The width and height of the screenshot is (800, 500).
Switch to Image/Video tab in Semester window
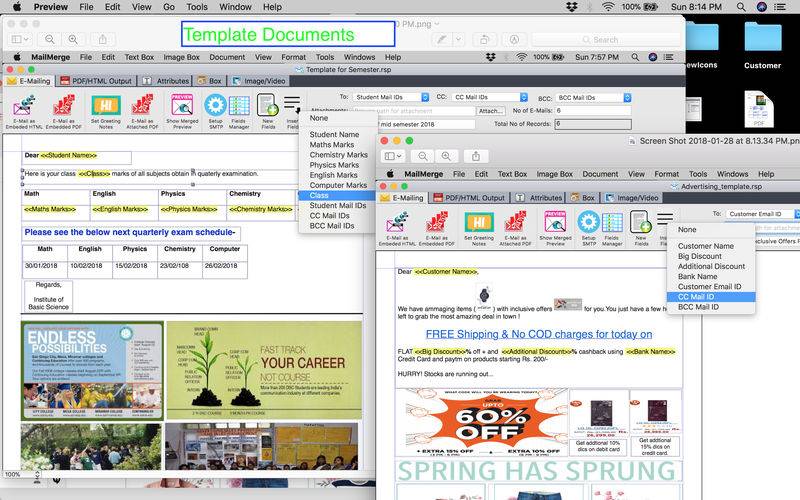pos(259,81)
